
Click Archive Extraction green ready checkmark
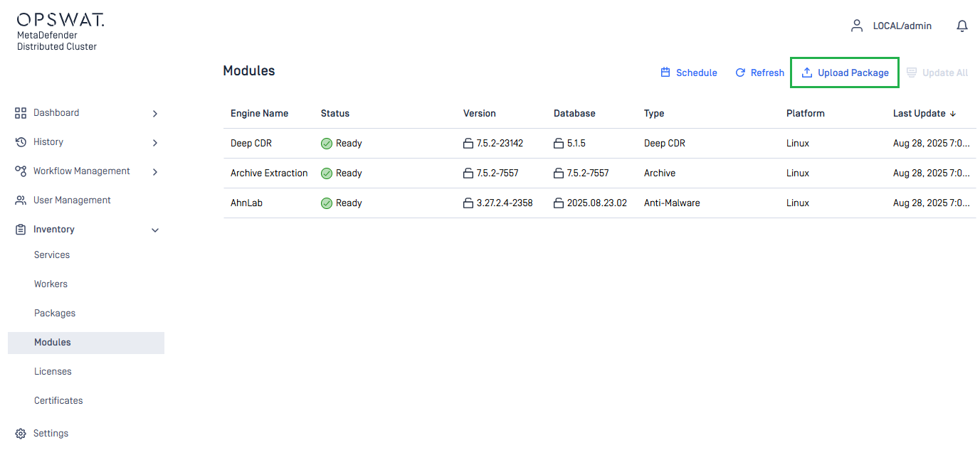pos(327,173)
